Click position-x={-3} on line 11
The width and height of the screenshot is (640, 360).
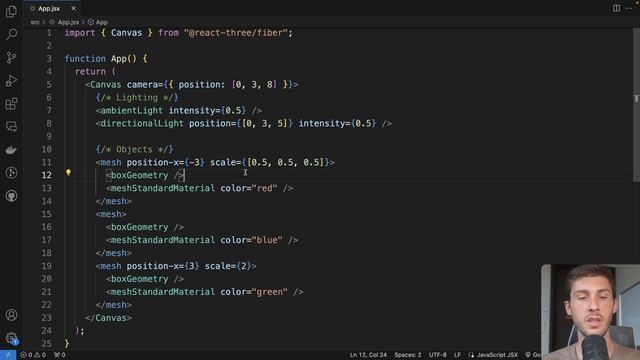coord(165,162)
